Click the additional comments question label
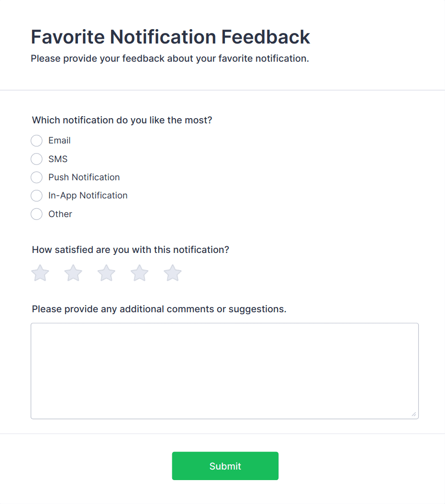 (159, 309)
